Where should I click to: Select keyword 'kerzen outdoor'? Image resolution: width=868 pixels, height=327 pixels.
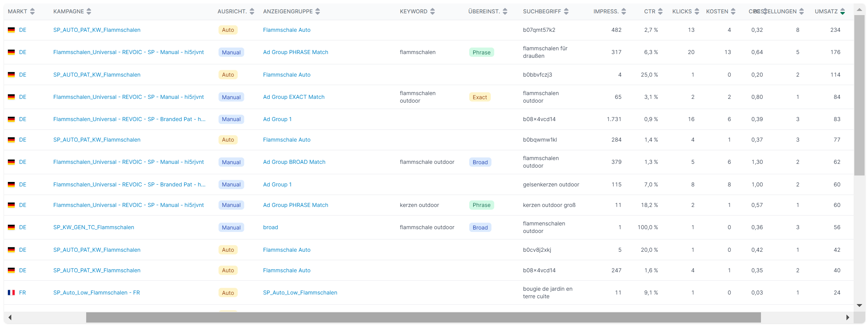(x=419, y=205)
